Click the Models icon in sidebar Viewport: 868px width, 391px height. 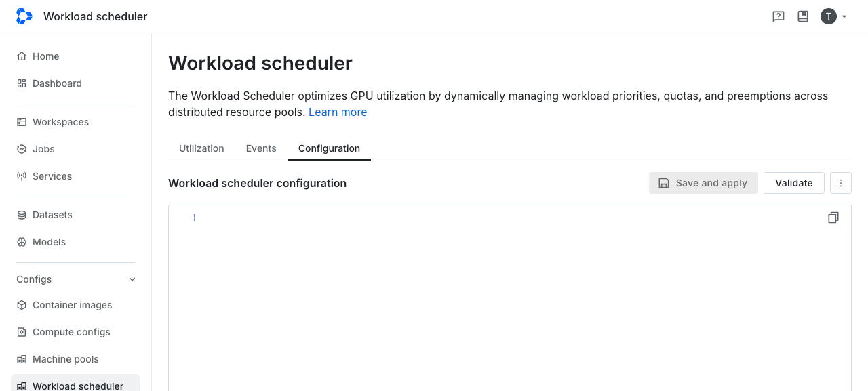coord(22,242)
